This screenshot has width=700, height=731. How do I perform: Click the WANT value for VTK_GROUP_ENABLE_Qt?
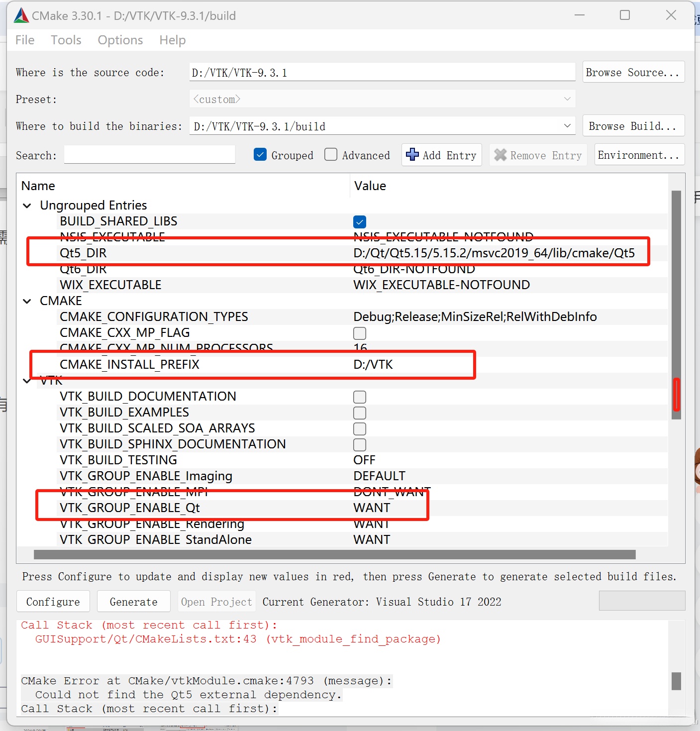pyautogui.click(x=372, y=508)
